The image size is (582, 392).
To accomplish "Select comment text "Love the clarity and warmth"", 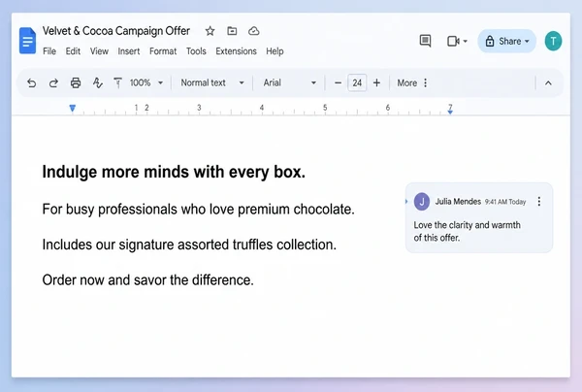I will tap(467, 225).
